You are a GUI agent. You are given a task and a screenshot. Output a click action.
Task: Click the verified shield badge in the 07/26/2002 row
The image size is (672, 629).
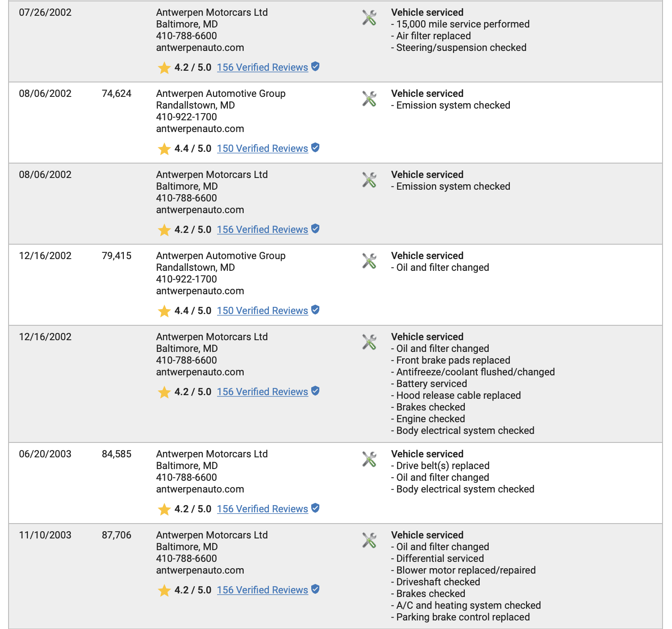click(316, 67)
